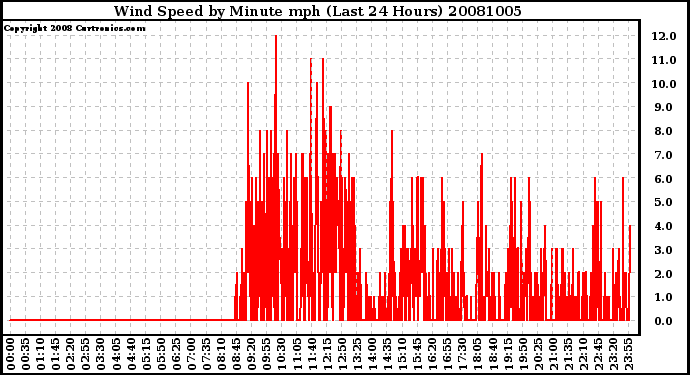The image size is (690, 375).
Task: Click the 14:00 time axis label
Action: 372,354
